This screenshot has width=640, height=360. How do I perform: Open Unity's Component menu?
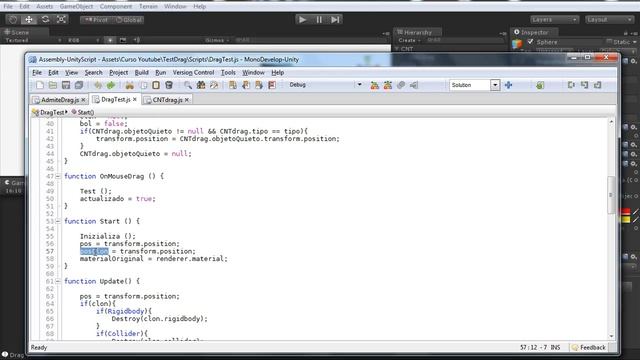[x=116, y=7]
